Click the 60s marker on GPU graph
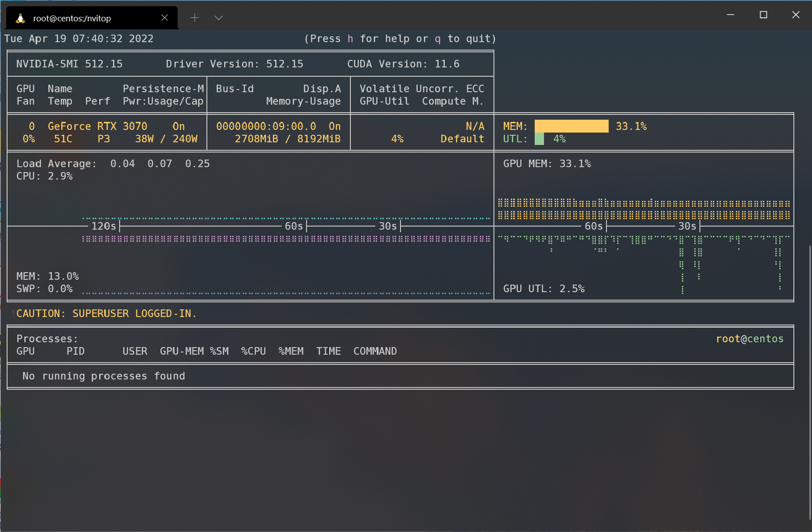The width and height of the screenshot is (812, 532). coord(594,226)
